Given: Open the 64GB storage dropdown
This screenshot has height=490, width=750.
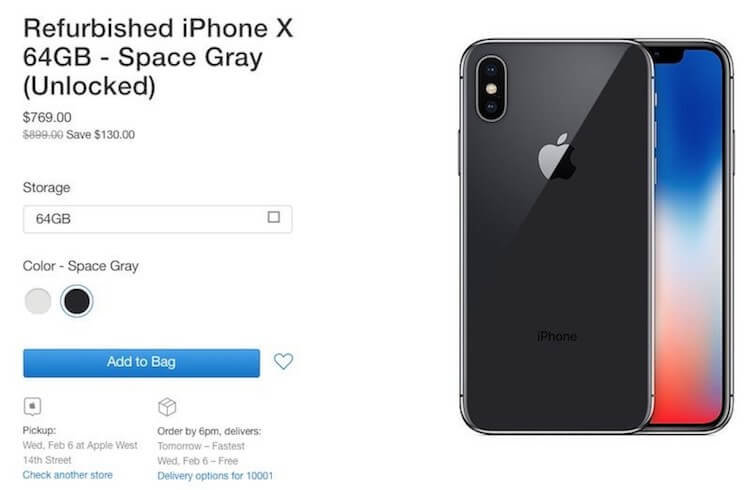Looking at the screenshot, I should (157, 219).
